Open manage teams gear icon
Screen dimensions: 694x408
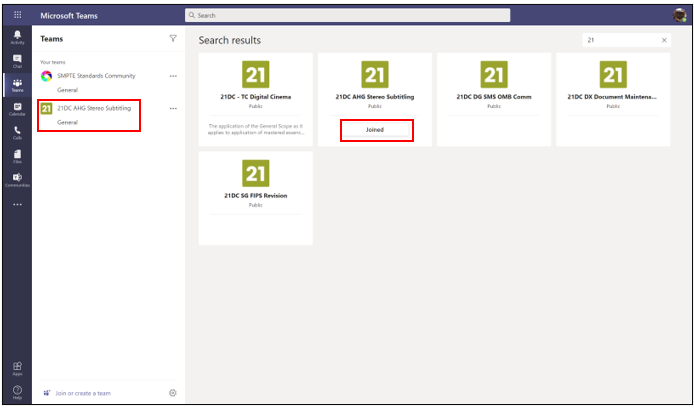[x=173, y=393]
